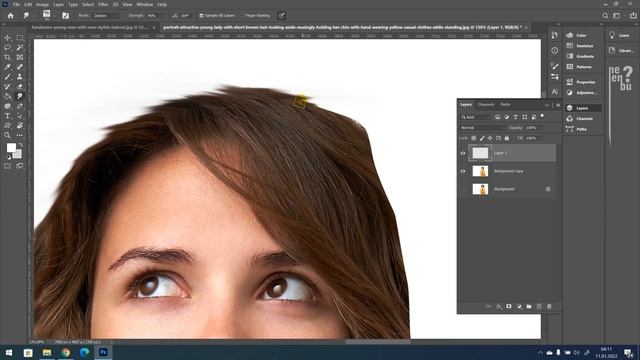Open the Mode dropdown in options bar

[x=106, y=16]
